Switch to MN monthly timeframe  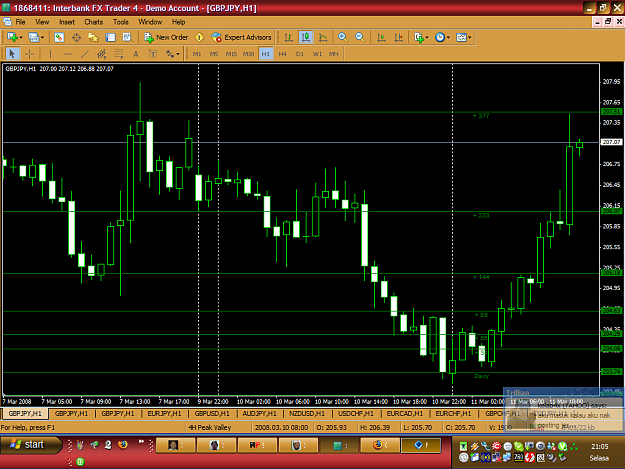(334, 54)
